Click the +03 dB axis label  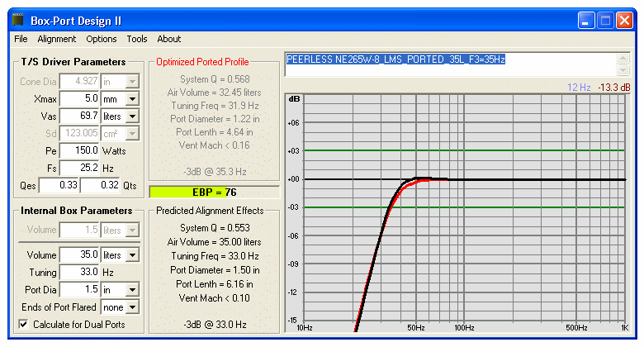294,151
